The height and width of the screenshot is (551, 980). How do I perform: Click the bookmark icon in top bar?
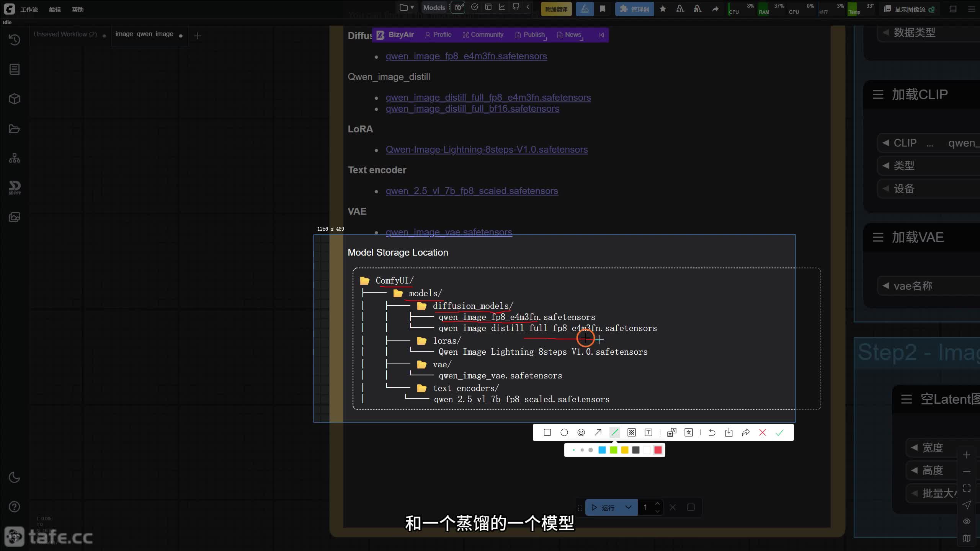603,9
